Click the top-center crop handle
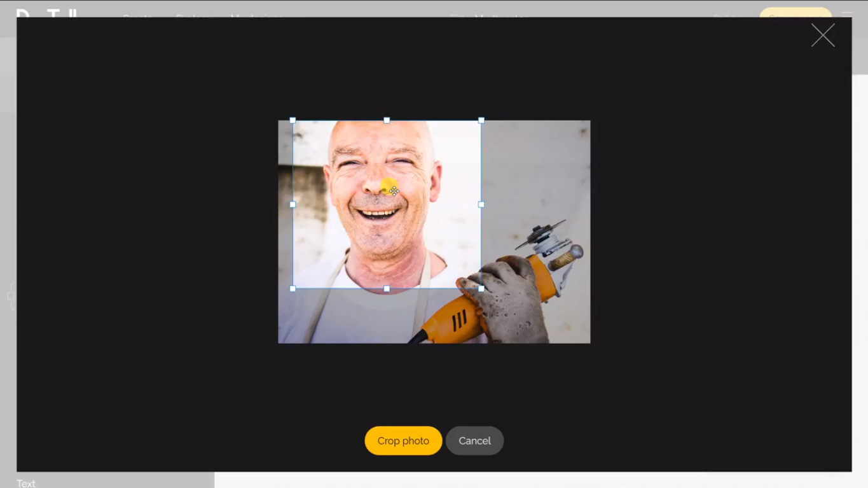 tap(387, 120)
